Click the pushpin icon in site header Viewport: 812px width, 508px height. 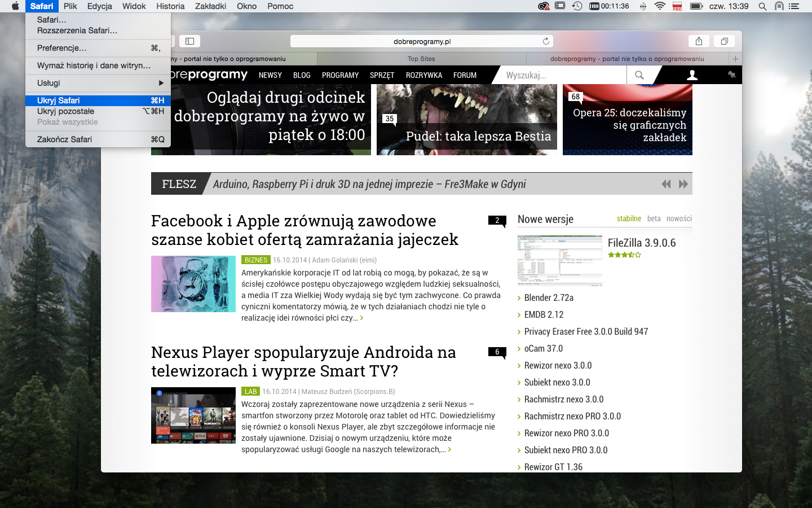click(x=731, y=75)
